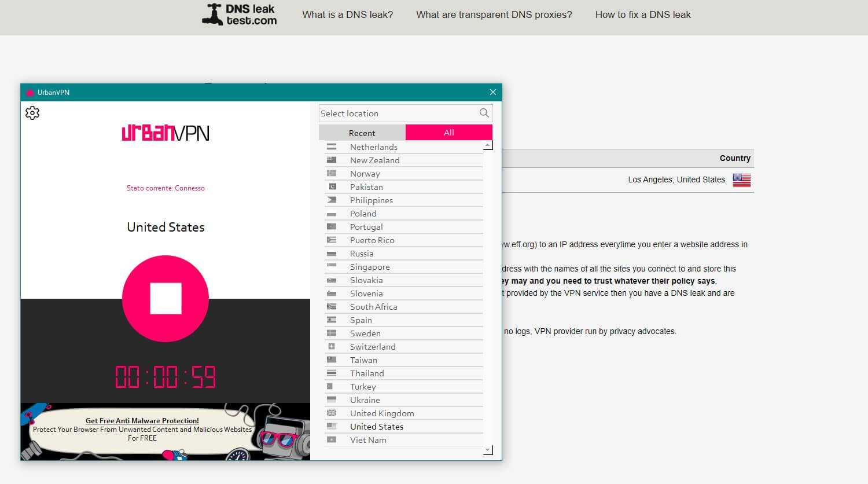Open 'What are transparent DNS proxies?' page
Viewport: 868px width, 484px height.
[494, 14]
